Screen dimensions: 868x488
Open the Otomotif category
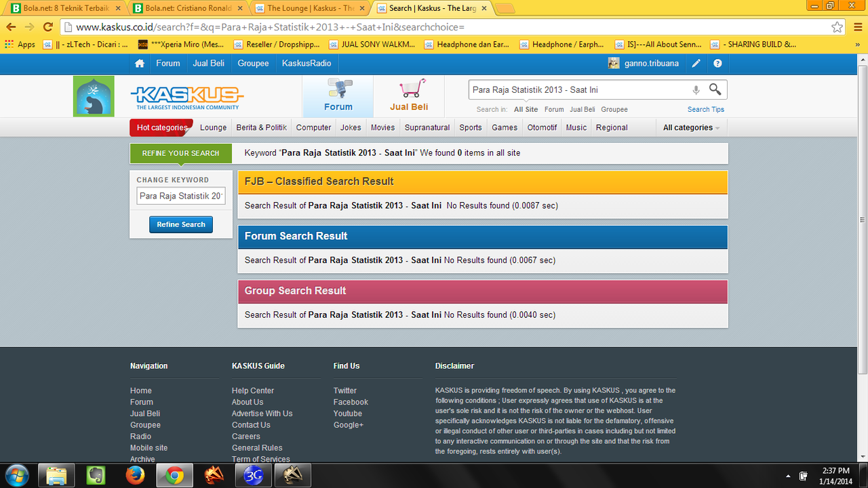pos(542,127)
